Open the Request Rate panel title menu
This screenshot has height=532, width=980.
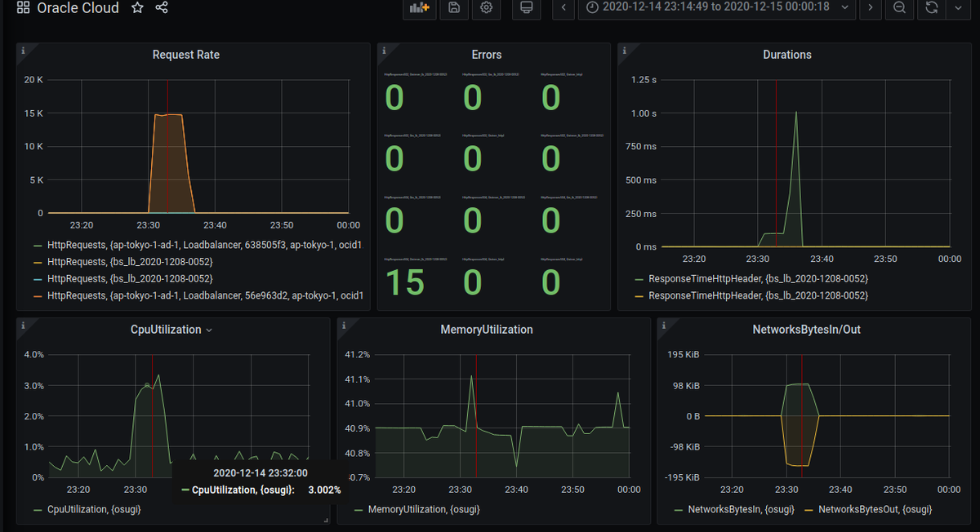(x=186, y=55)
